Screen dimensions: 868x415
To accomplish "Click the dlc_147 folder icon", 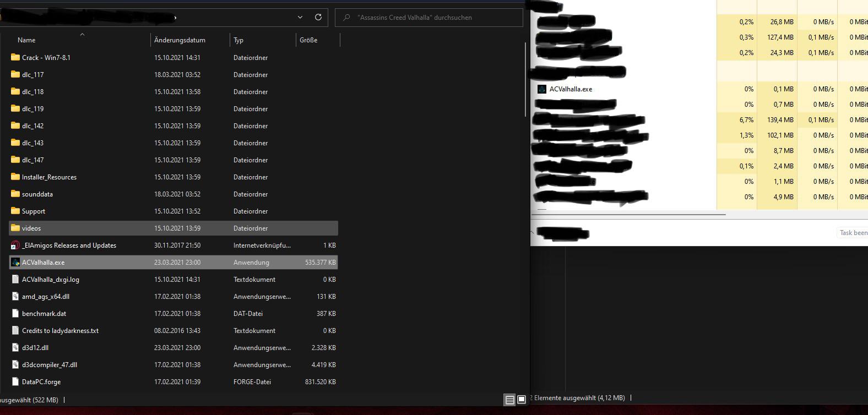I will coord(15,160).
